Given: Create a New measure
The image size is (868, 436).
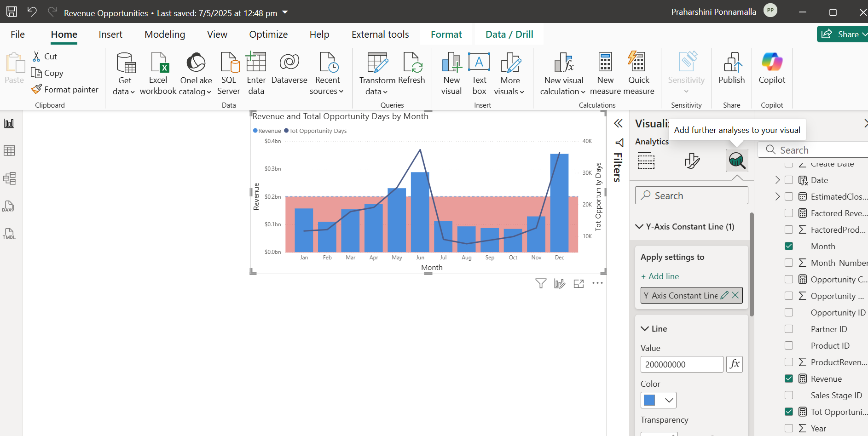Looking at the screenshot, I should point(605,74).
